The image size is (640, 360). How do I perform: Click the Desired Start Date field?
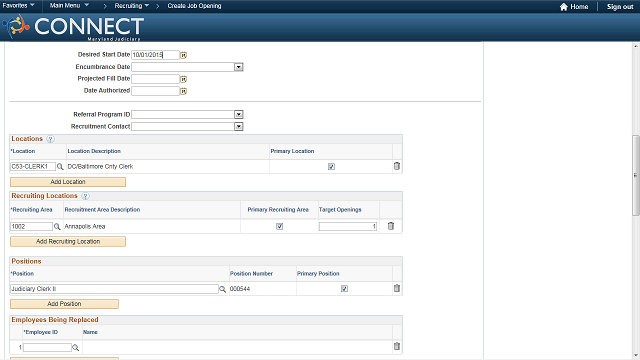tap(156, 55)
